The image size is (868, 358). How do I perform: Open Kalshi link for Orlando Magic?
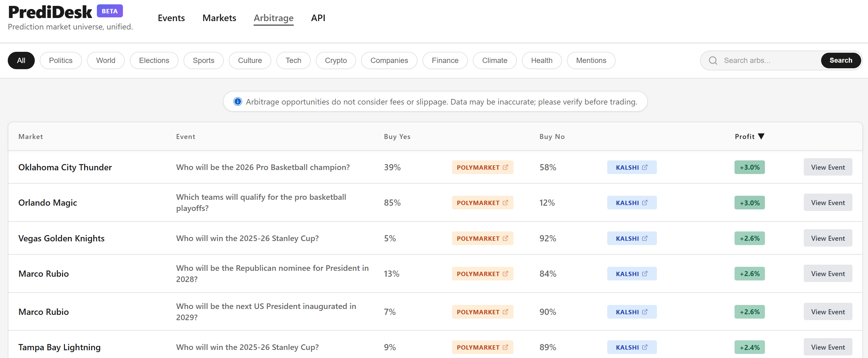631,202
